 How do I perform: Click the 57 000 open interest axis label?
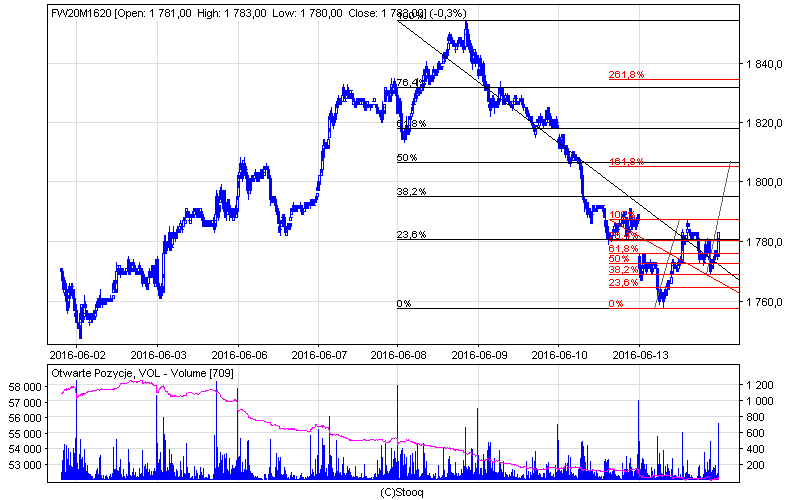(x=25, y=403)
